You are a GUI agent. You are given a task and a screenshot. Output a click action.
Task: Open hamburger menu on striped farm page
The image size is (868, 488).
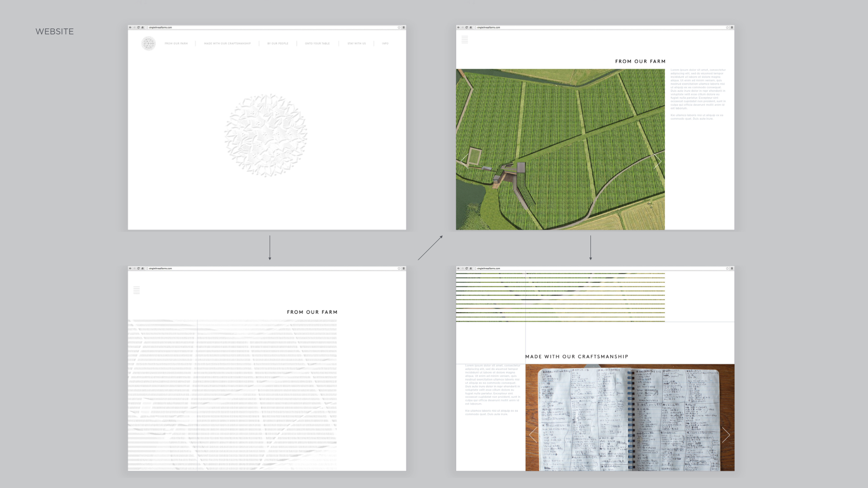tap(137, 290)
